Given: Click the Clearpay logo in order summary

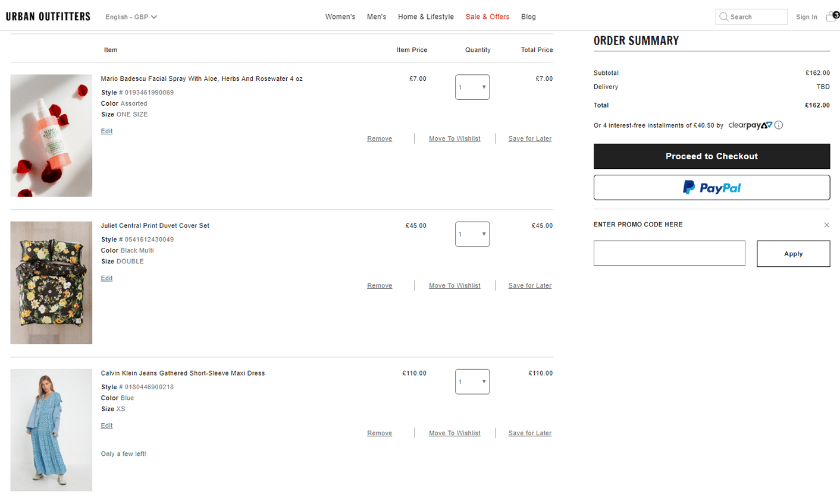Looking at the screenshot, I should [x=751, y=125].
